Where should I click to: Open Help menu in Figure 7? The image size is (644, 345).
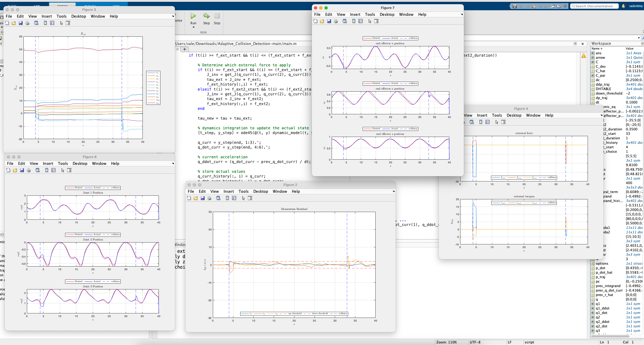[422, 14]
